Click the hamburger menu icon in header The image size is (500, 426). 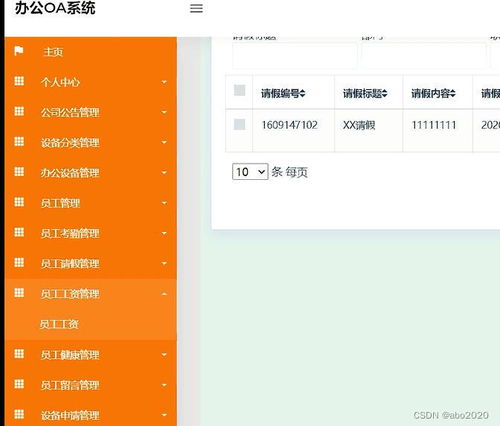196,8
